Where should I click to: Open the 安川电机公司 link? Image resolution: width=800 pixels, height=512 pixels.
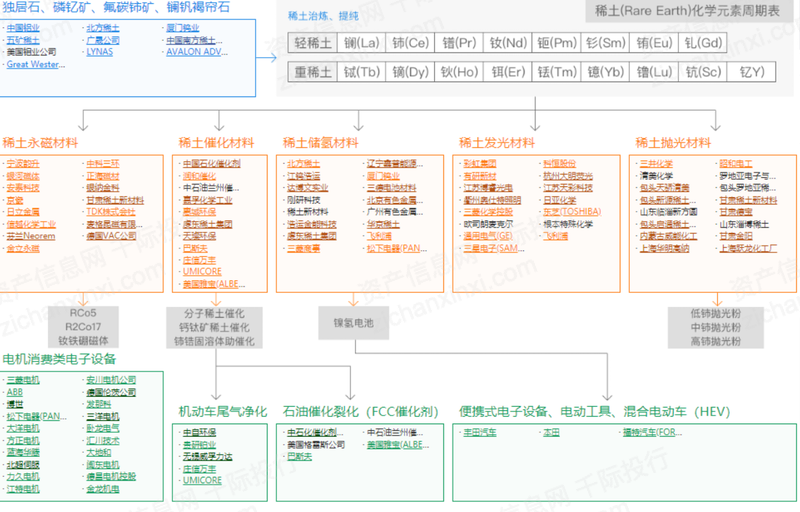tap(111, 380)
